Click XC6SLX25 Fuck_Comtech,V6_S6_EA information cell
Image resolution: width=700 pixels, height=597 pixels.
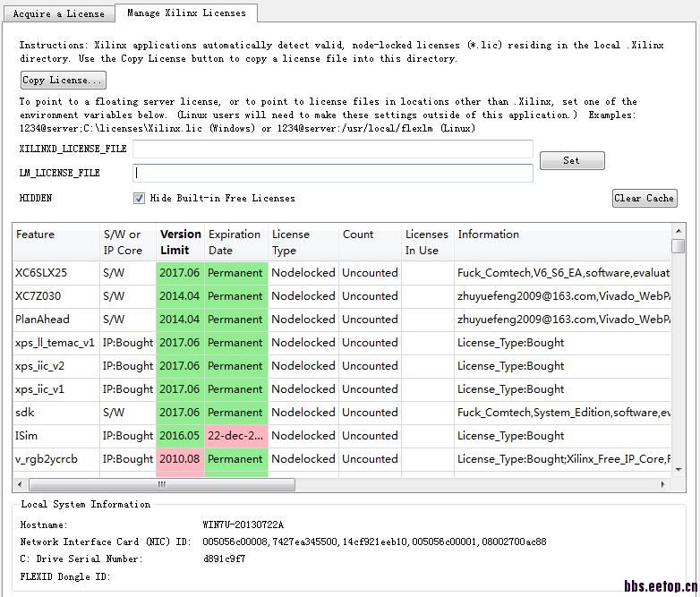(x=562, y=273)
